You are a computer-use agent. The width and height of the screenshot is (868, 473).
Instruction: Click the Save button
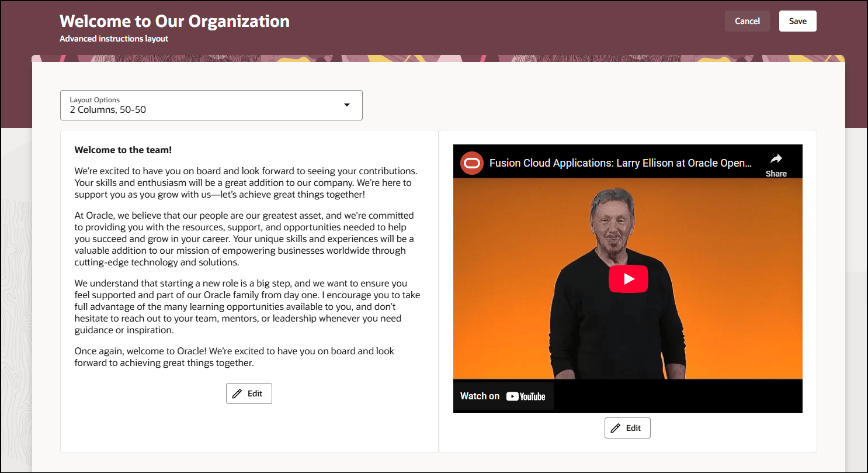[x=797, y=21]
